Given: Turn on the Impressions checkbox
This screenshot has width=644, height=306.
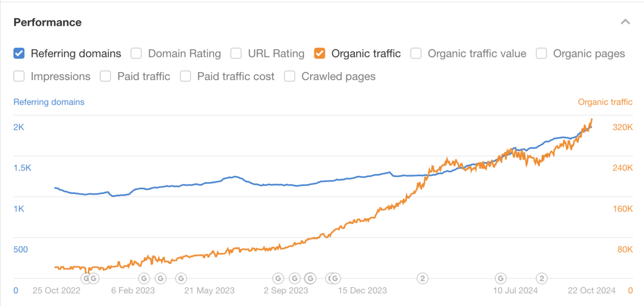Looking at the screenshot, I should click(x=19, y=77).
